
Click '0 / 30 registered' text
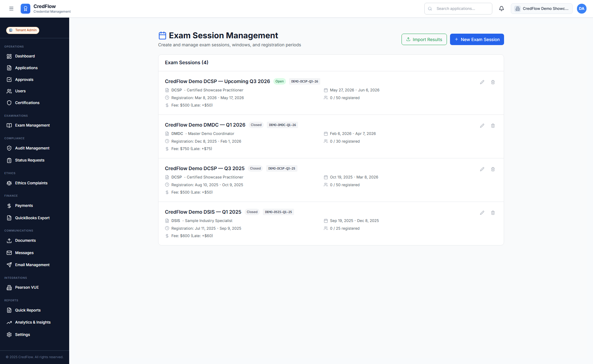(x=345, y=141)
